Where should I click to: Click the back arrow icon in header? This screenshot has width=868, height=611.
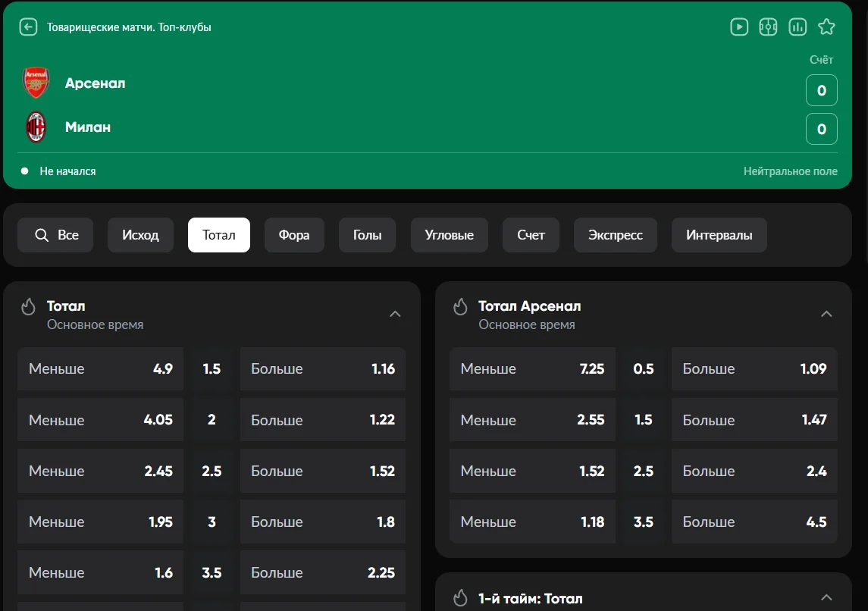coord(28,27)
